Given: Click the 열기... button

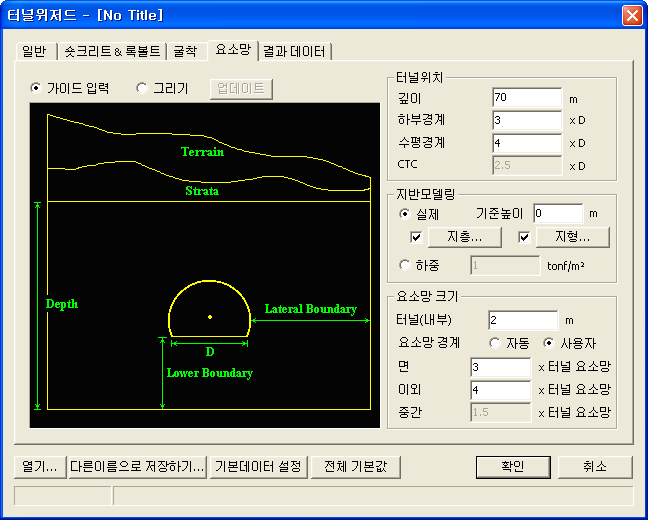Looking at the screenshot, I should point(40,467).
